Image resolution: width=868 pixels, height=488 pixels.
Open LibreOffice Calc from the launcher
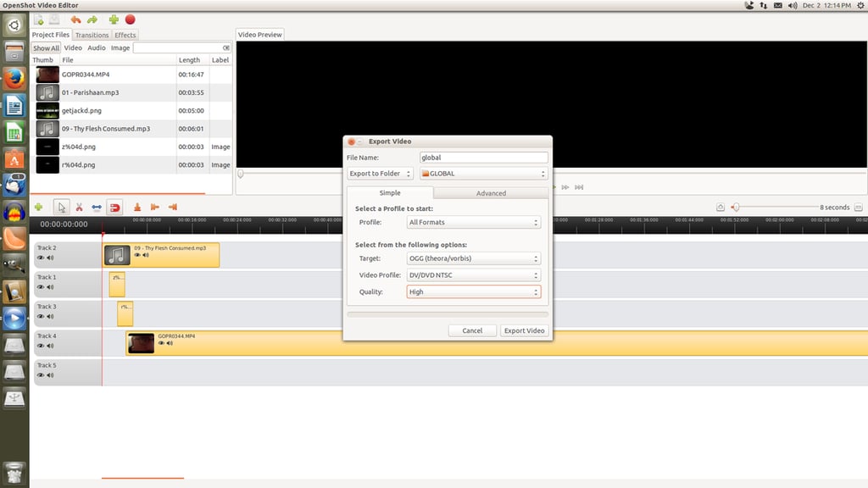pos(14,133)
